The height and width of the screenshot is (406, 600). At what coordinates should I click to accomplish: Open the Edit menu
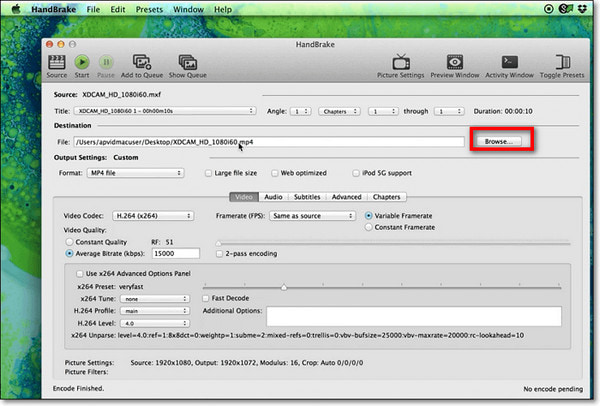(x=118, y=9)
